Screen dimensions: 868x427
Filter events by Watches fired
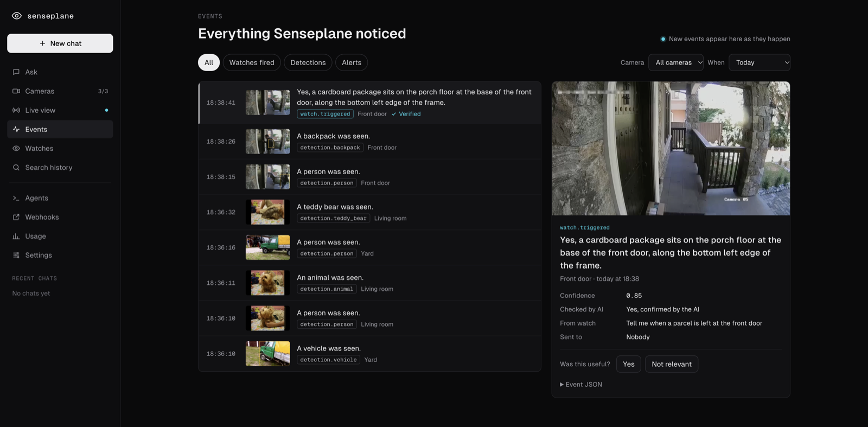(252, 62)
